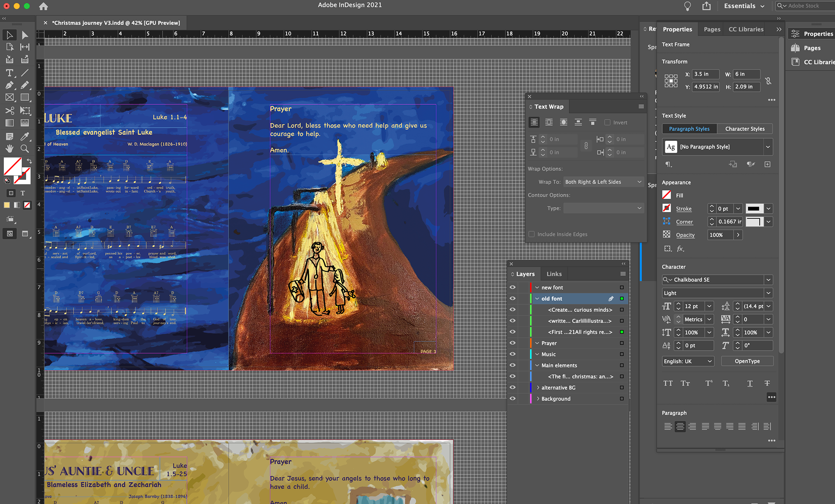Show more Character options

point(772,397)
